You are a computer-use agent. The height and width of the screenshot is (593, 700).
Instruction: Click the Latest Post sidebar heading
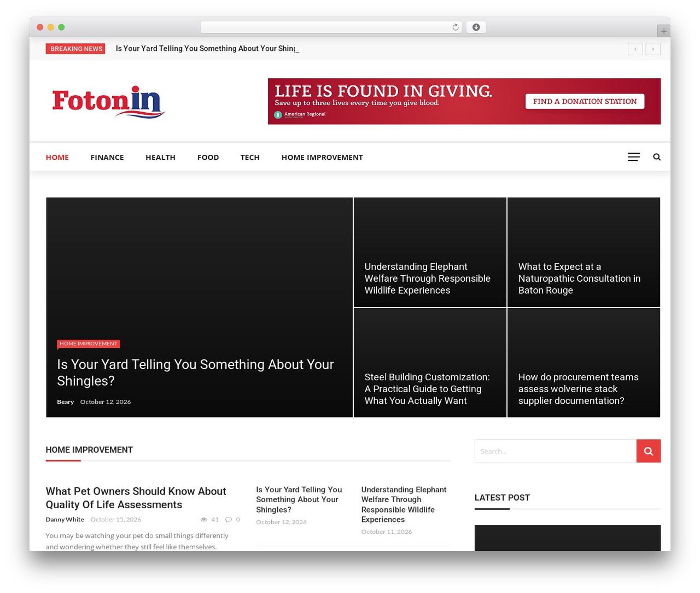click(x=502, y=497)
